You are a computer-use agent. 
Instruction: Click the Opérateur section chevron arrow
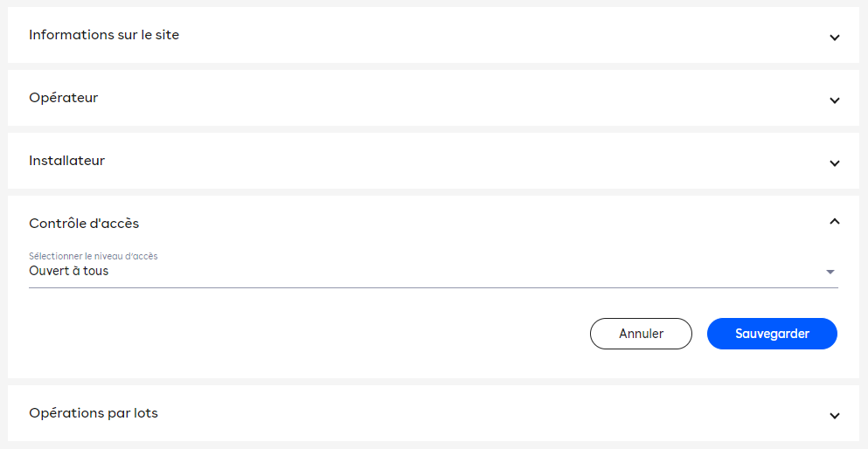834,100
